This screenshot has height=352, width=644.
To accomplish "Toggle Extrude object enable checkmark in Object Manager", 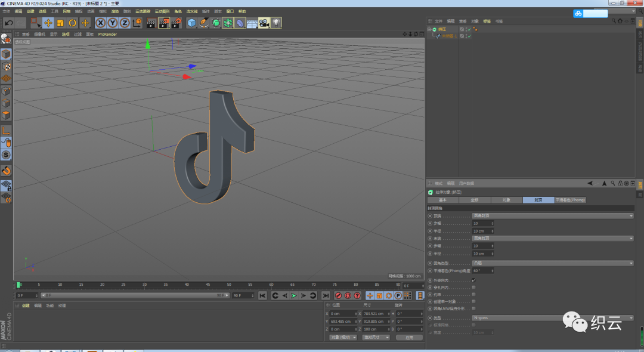I will (x=469, y=29).
